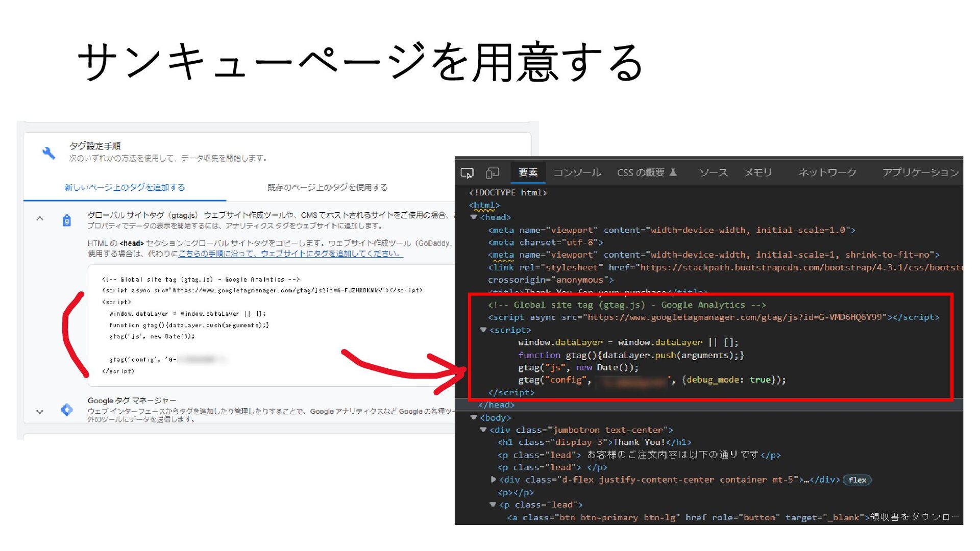Select the gtag("js", new Date()) line
This screenshot has width=980, height=551.
pos(578,367)
